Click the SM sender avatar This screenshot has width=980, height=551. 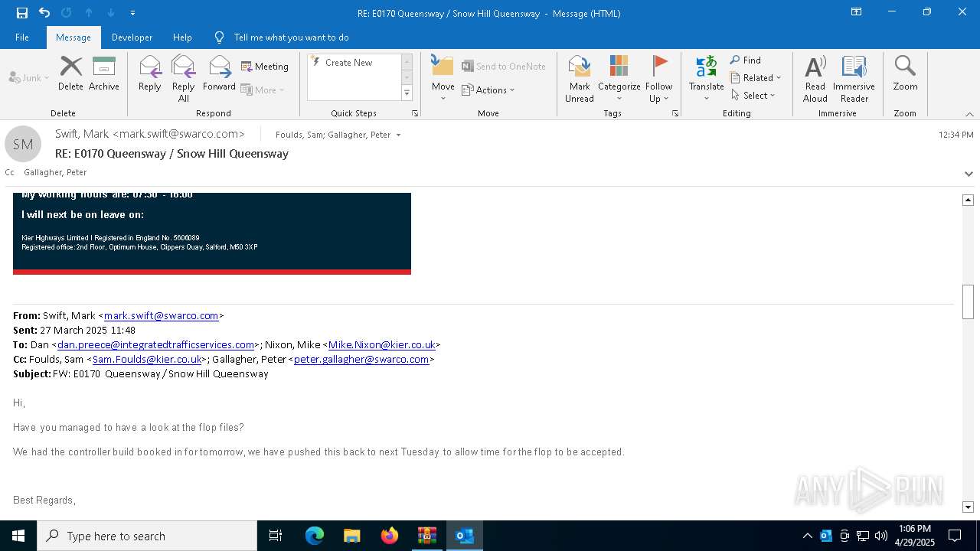coord(23,144)
